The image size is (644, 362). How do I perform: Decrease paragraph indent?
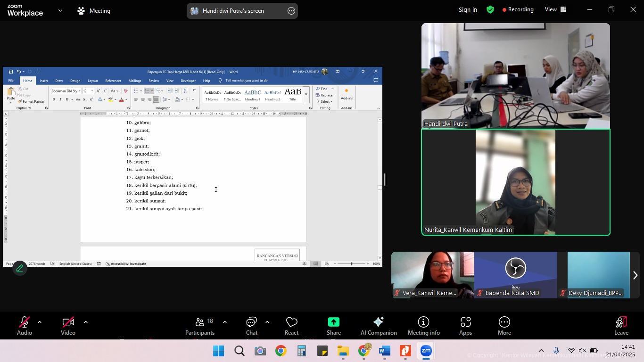pyautogui.click(x=170, y=91)
